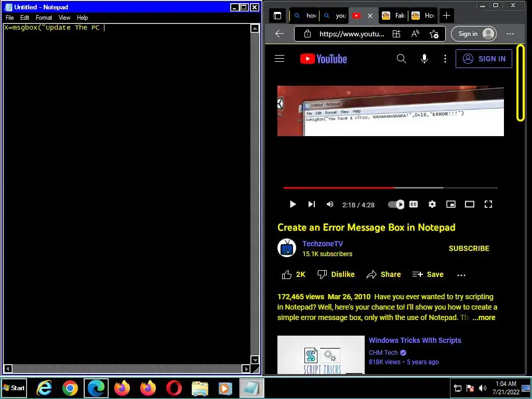This screenshot has width=532, height=399.
Task: Close the active YouTube tab
Action: tap(370, 16)
